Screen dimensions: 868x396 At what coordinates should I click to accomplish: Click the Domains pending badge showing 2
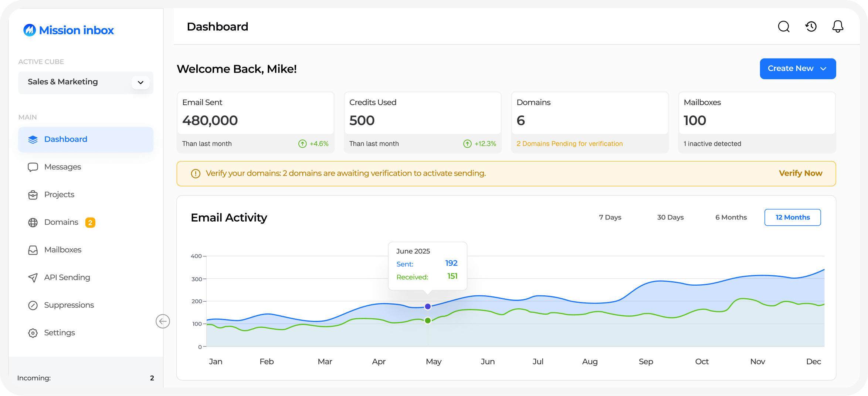90,222
